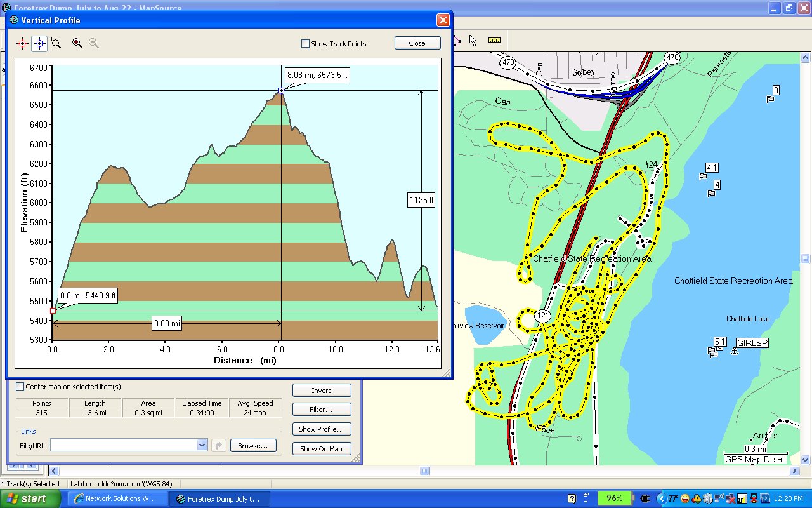Pick the yellow ruler measure tool
Image resolution: width=812 pixels, height=508 pixels.
tap(494, 40)
